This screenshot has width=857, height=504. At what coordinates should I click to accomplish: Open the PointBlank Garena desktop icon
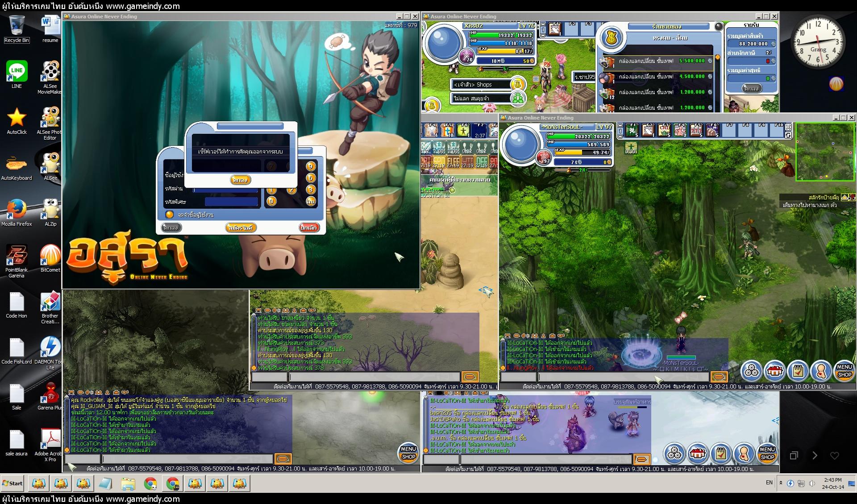point(17,261)
